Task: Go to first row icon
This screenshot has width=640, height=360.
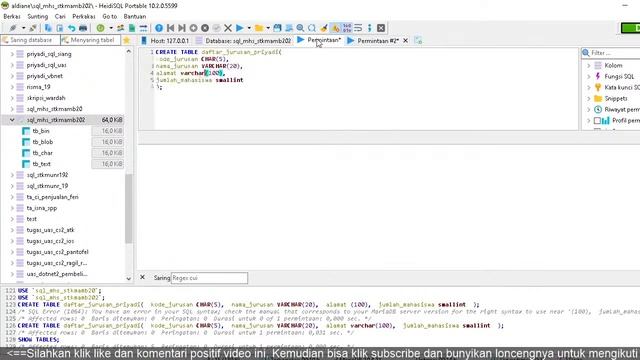Action: point(171,28)
